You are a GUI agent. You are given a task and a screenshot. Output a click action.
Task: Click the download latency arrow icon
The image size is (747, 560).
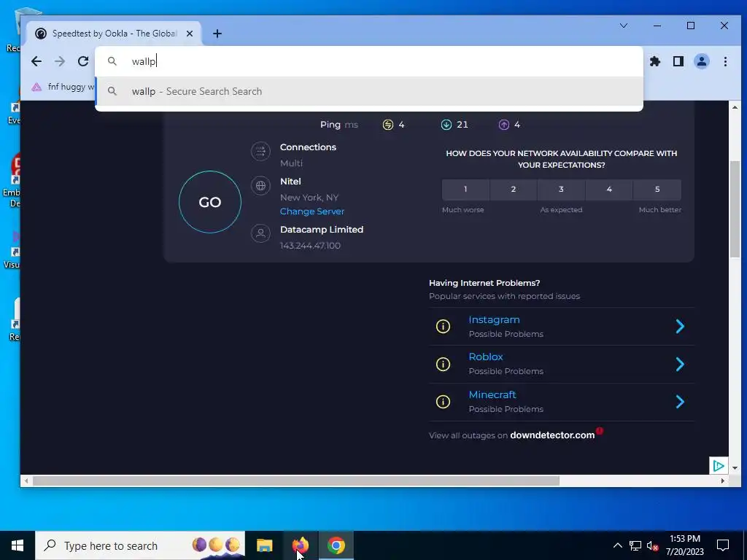[x=446, y=125]
